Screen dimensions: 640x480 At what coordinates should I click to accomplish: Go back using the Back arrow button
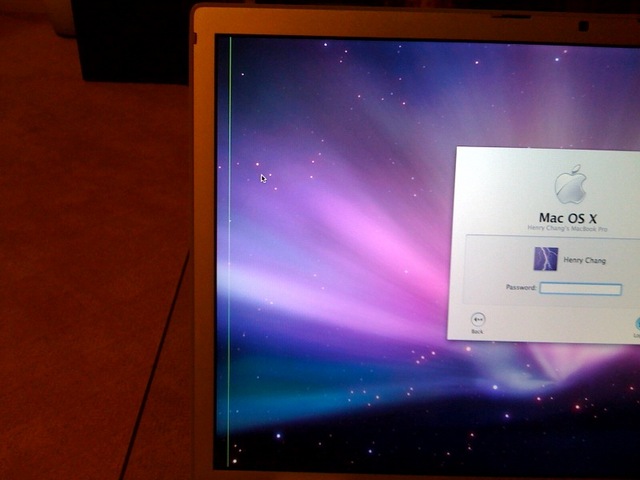pyautogui.click(x=478, y=319)
